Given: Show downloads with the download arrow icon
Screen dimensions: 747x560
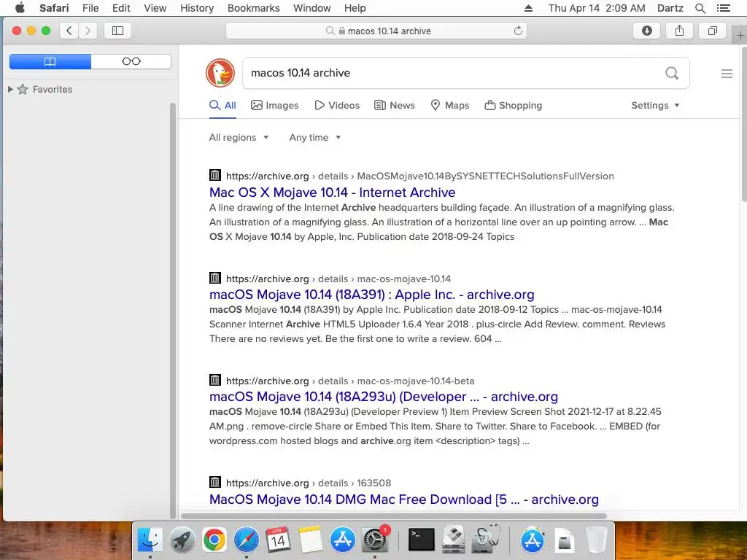Looking at the screenshot, I should click(646, 31).
